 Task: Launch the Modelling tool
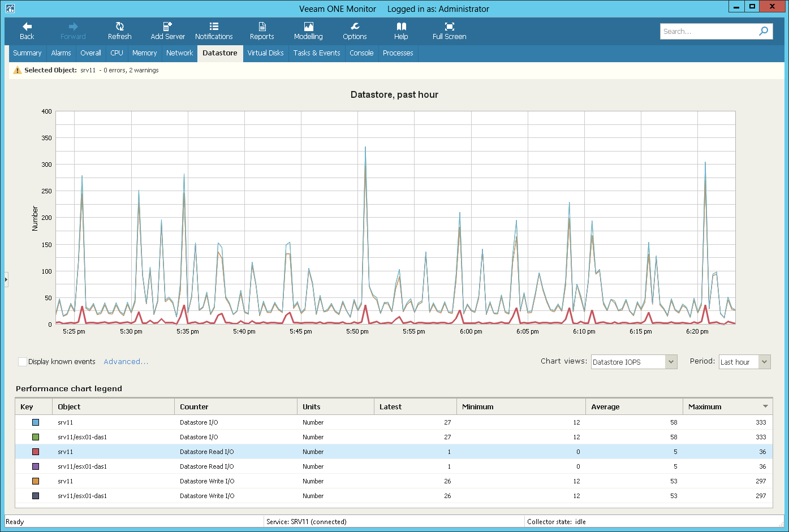(x=308, y=31)
